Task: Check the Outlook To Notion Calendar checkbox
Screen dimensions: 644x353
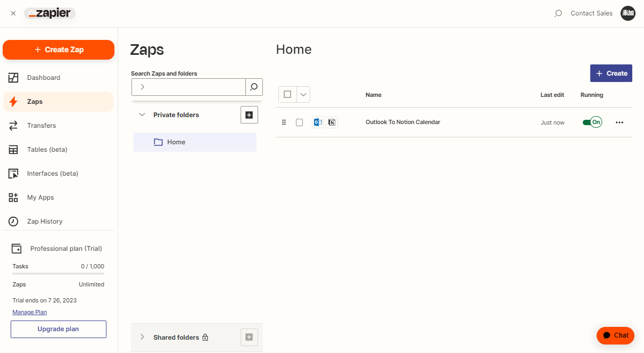Action: 299,122
